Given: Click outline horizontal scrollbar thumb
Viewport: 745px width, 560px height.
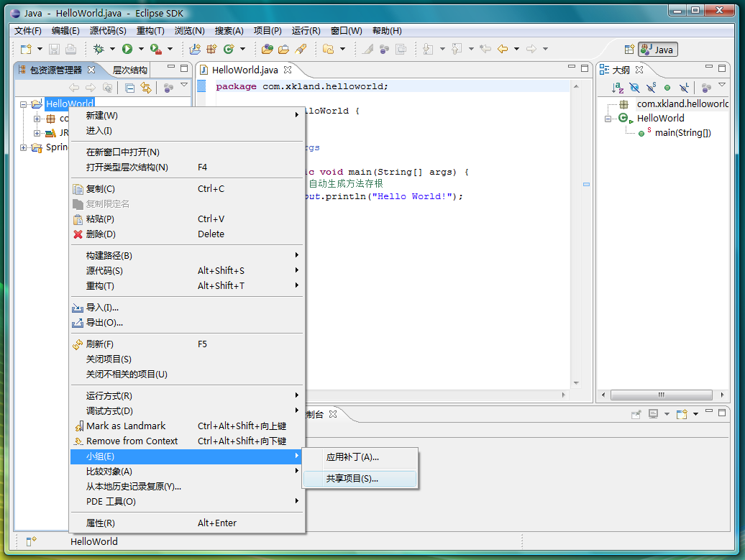Looking at the screenshot, I should tap(661, 395).
